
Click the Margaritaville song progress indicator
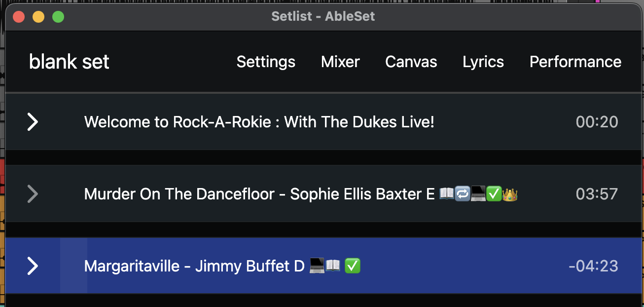[73, 266]
